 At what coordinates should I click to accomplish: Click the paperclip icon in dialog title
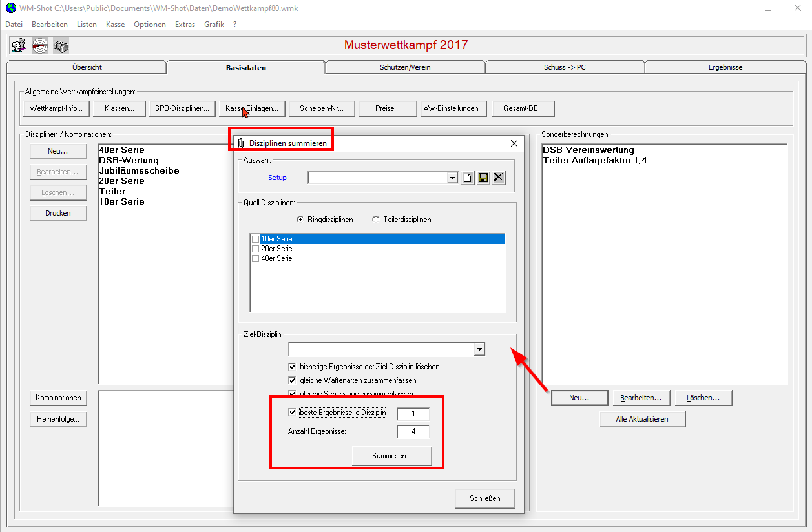[x=242, y=143]
